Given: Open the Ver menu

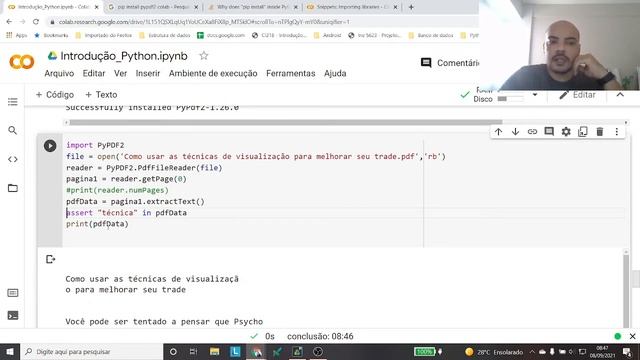Looking at the screenshot, I should click(x=120, y=73).
